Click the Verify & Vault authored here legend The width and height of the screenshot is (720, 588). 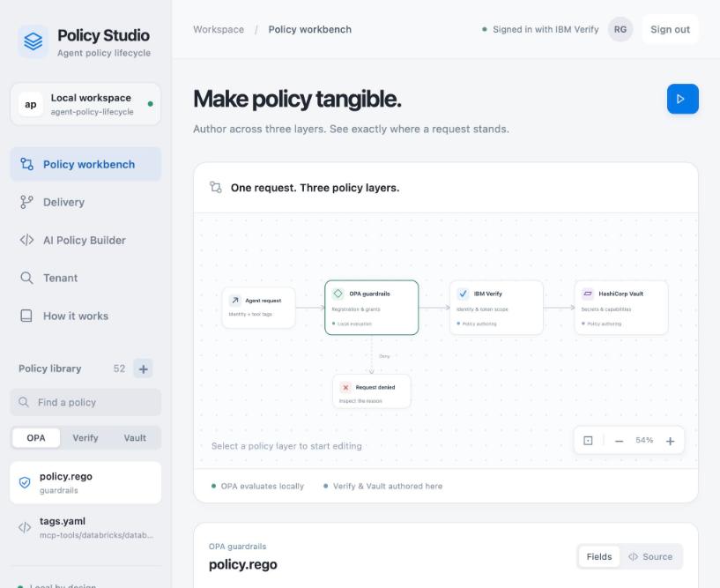pos(383,486)
